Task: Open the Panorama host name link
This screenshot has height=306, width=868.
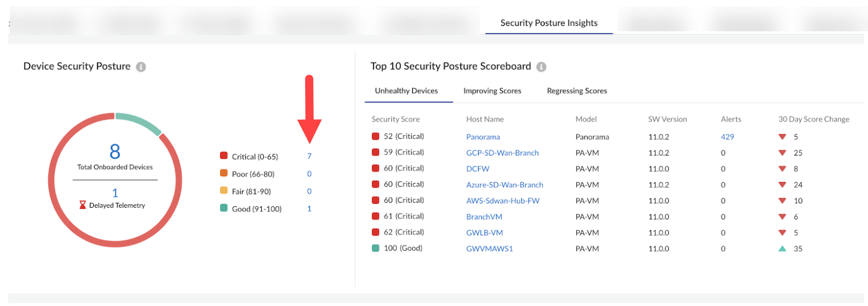Action: point(483,137)
